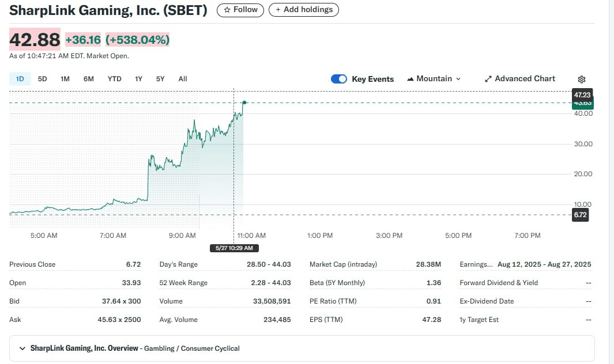Click the Open value 33.93

[131, 283]
